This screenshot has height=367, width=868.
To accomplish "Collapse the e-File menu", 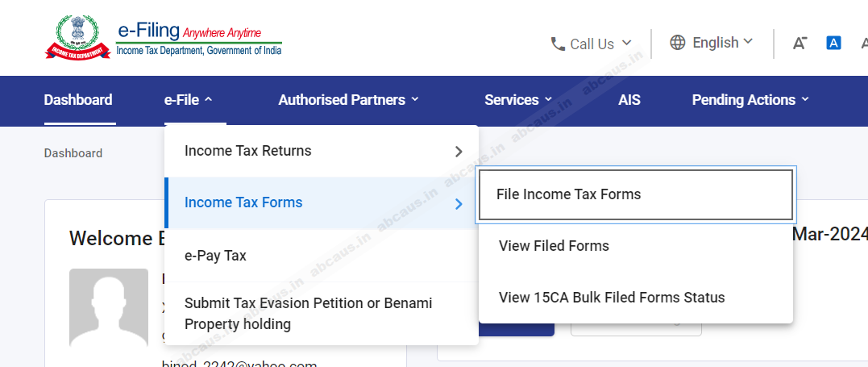I will pyautogui.click(x=188, y=100).
